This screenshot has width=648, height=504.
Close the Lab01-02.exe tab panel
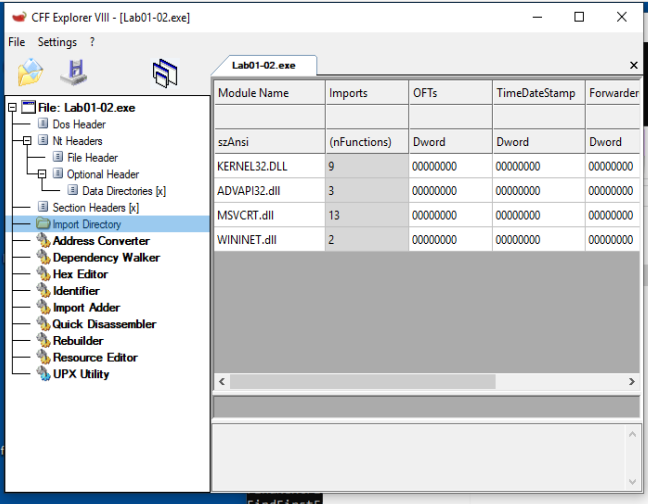point(634,65)
